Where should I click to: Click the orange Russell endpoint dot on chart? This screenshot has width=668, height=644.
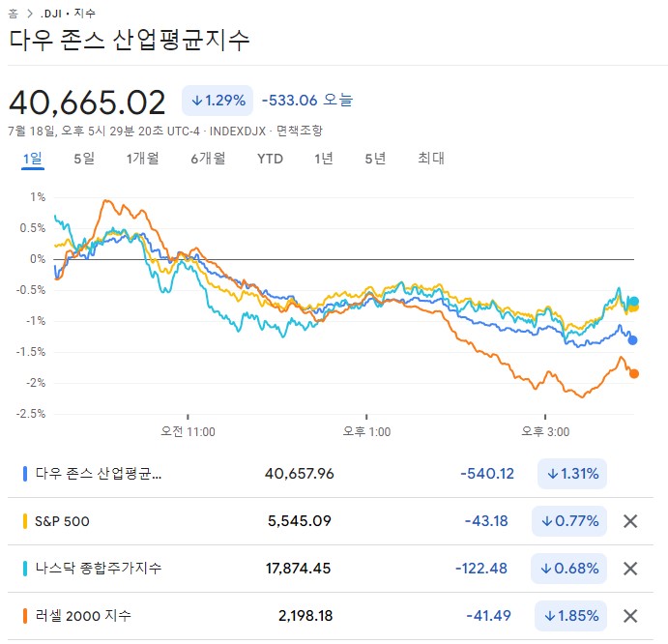pos(634,373)
